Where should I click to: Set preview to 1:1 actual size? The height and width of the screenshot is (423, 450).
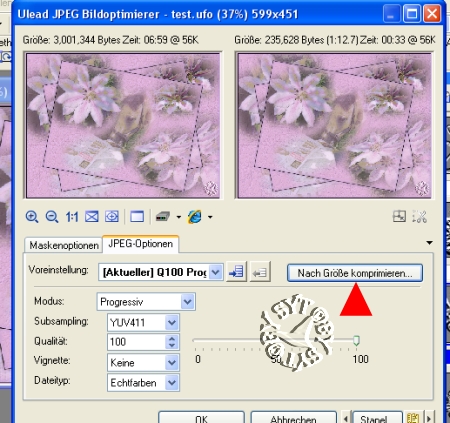pos(72,217)
